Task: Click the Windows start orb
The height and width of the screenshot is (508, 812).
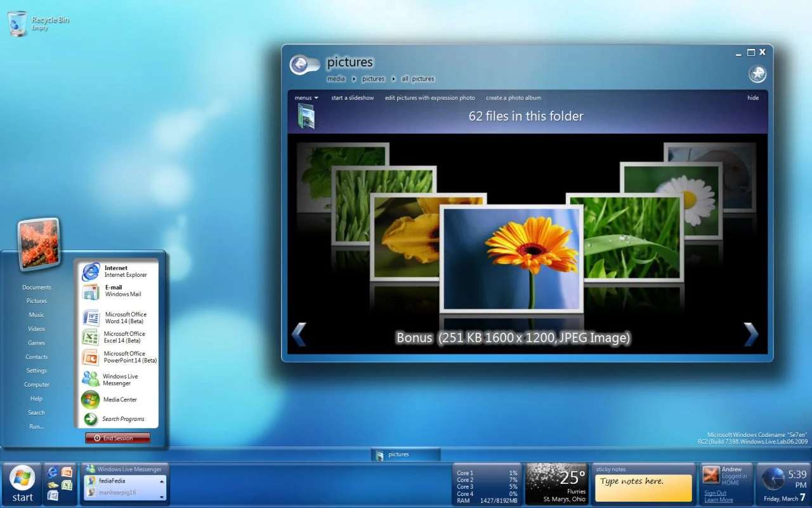Action: coord(22,478)
